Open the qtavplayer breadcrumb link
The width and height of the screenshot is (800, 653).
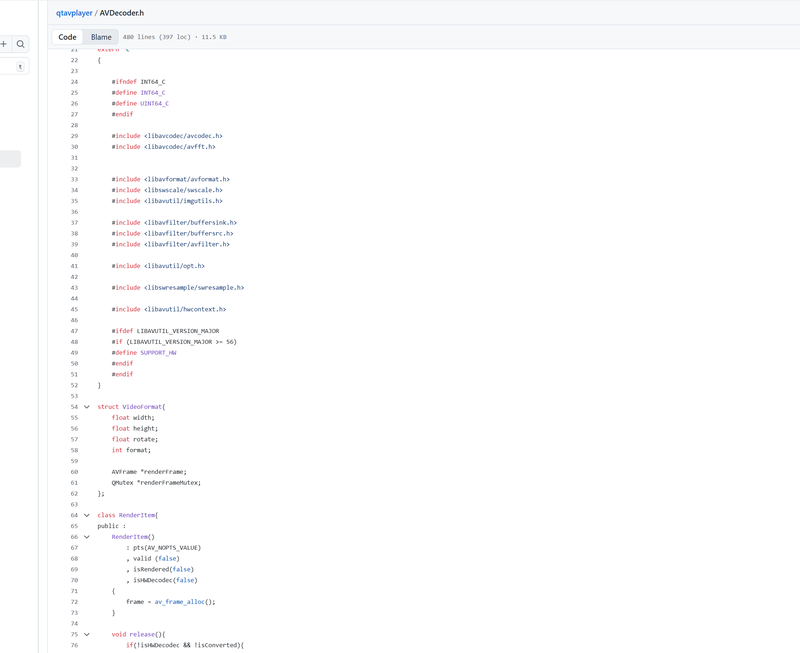tap(74, 13)
